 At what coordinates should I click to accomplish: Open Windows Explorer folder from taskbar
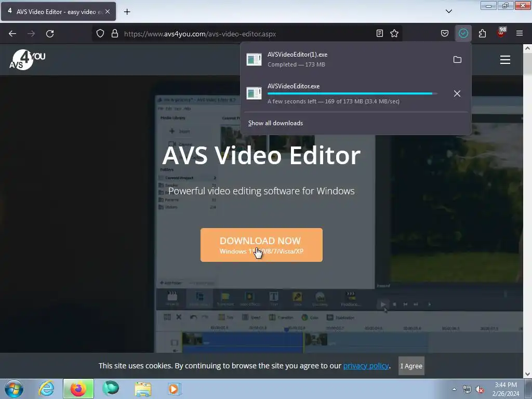pyautogui.click(x=143, y=389)
